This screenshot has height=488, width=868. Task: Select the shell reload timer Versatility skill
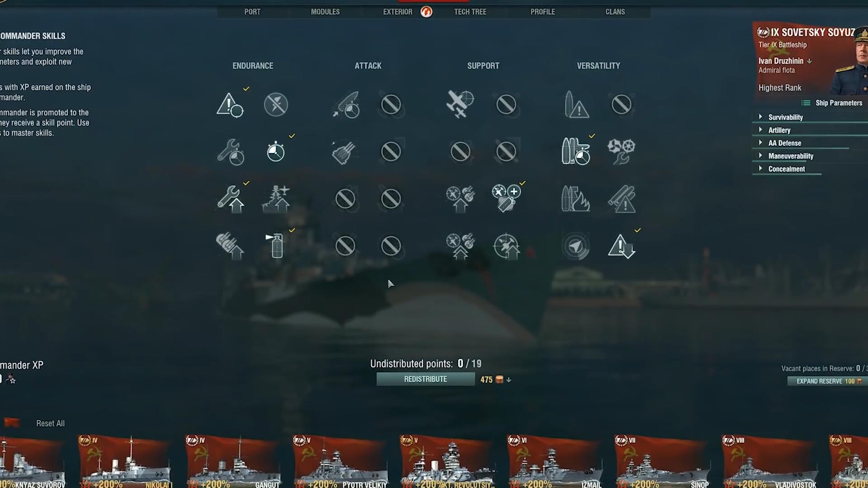[x=576, y=151]
